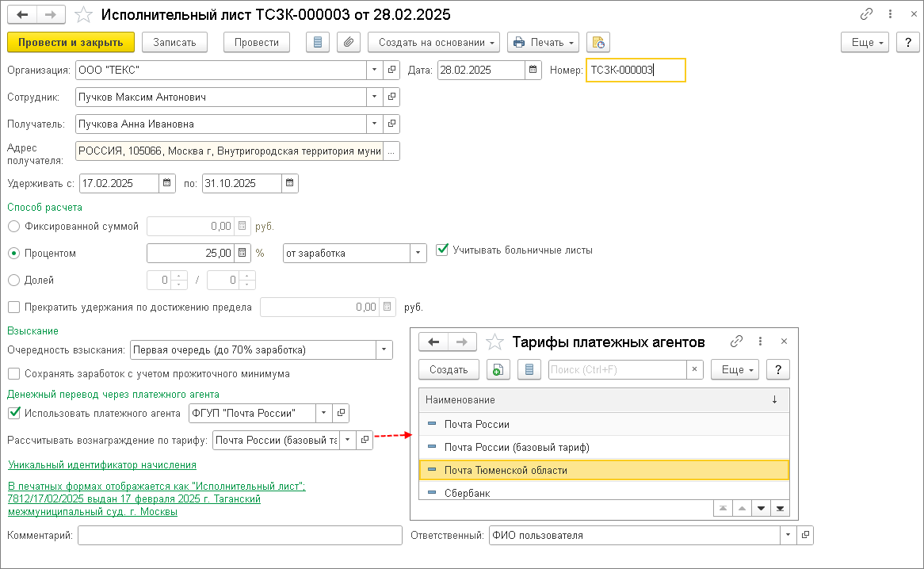The image size is (924, 569).
Task: Select Почта Тюменской области tariff row
Action: [604, 470]
